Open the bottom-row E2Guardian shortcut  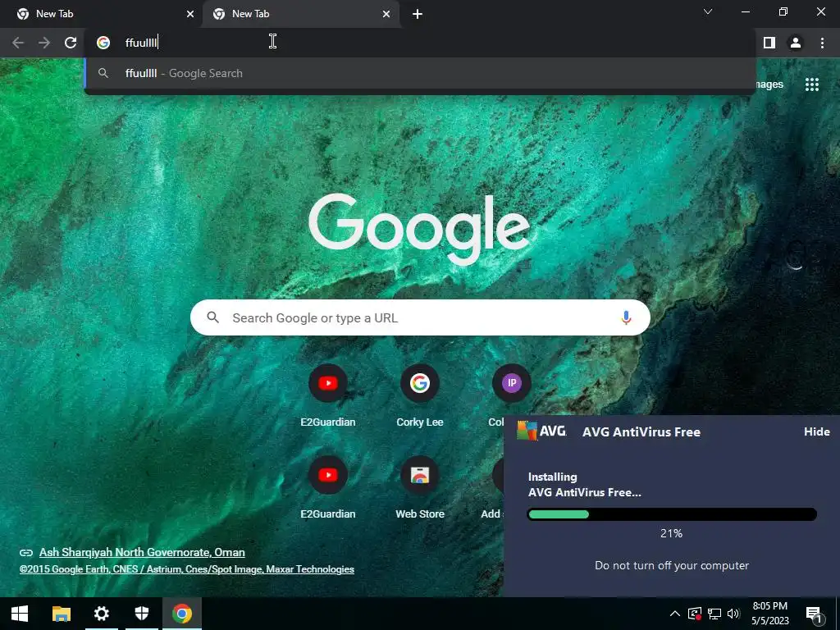[328, 488]
